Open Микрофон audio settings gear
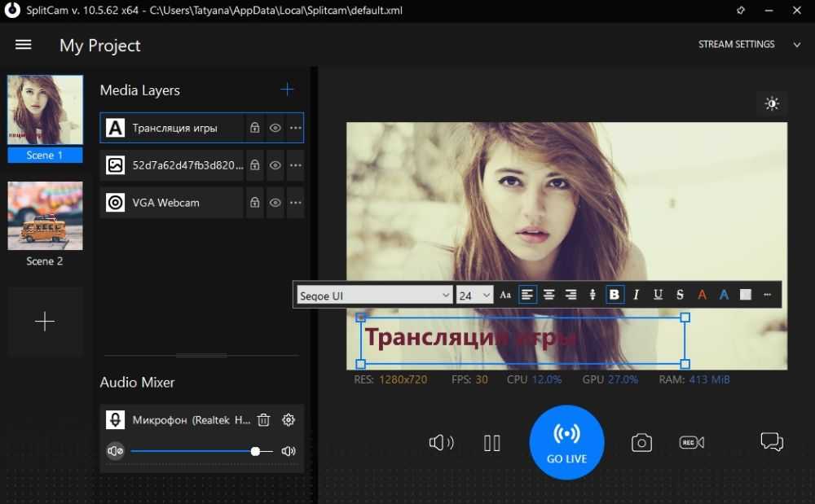Screen dimensions: 815x504 tap(288, 420)
